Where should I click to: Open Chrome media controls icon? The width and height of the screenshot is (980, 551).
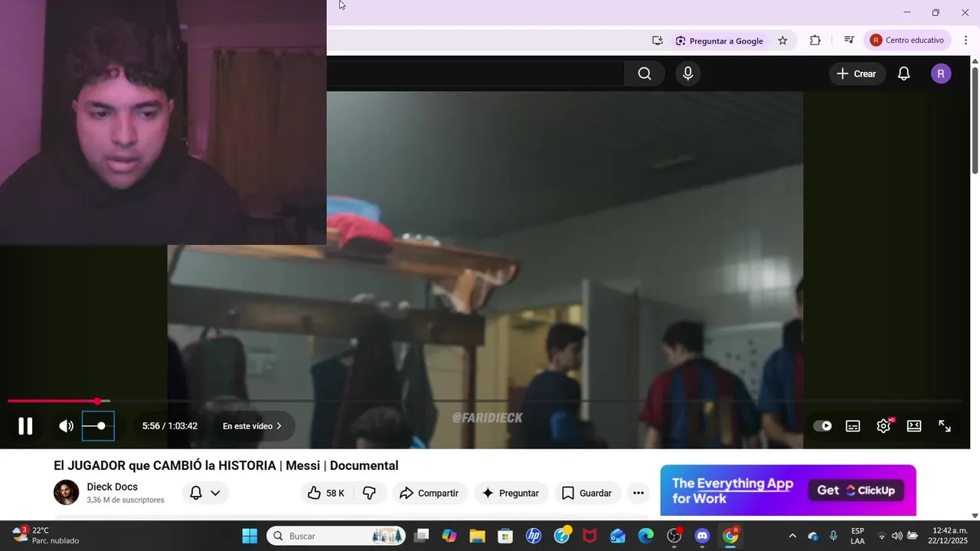(x=849, y=41)
